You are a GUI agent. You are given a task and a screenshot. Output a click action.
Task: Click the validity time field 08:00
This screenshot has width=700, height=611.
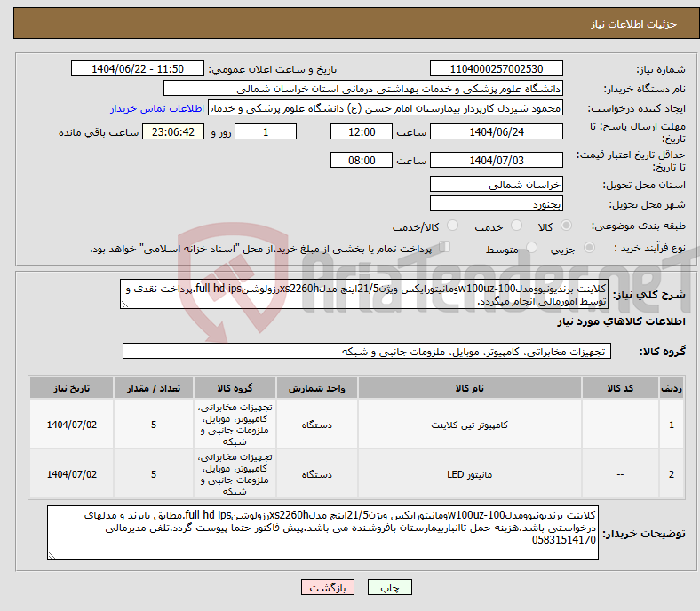(362, 160)
